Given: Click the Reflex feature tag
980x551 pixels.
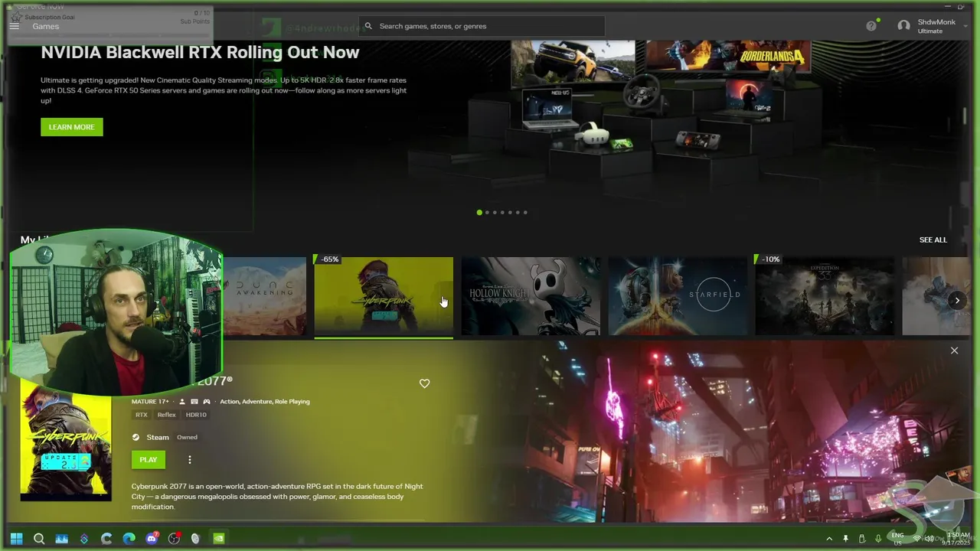Looking at the screenshot, I should point(167,415).
